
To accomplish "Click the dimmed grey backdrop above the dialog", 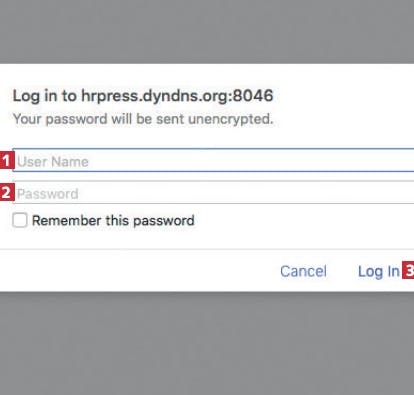I will coord(207,32).
